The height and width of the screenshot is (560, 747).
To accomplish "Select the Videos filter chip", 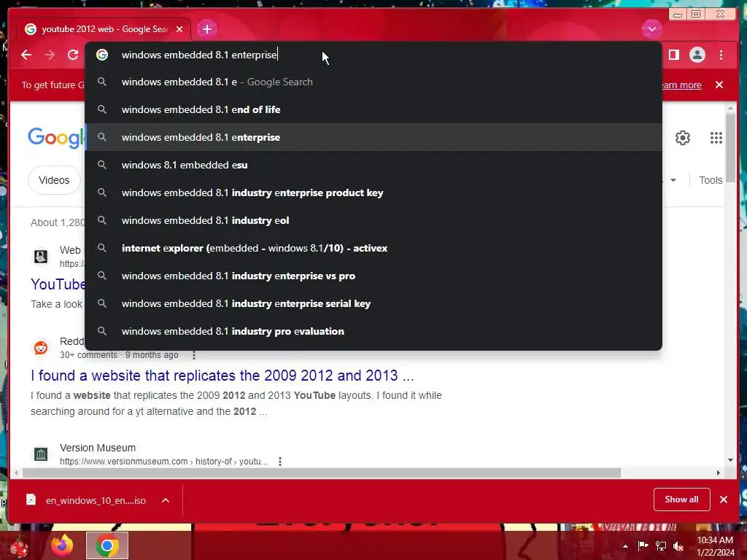I will [54, 180].
